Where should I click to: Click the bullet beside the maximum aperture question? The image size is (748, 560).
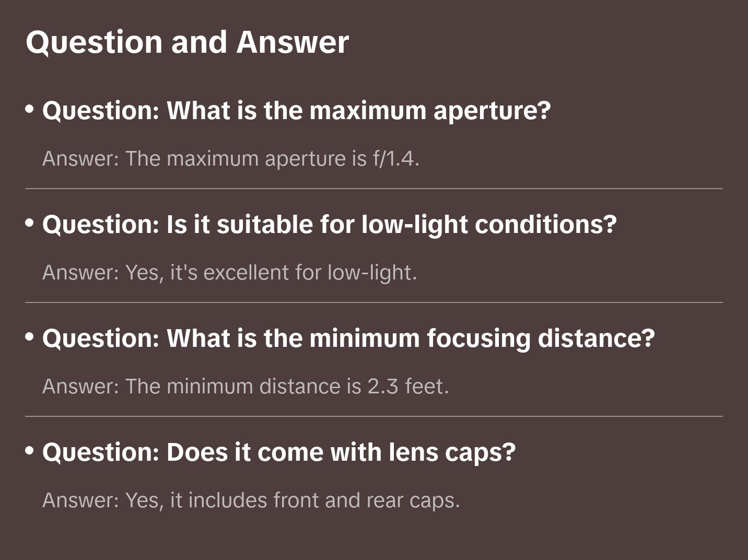point(30,109)
